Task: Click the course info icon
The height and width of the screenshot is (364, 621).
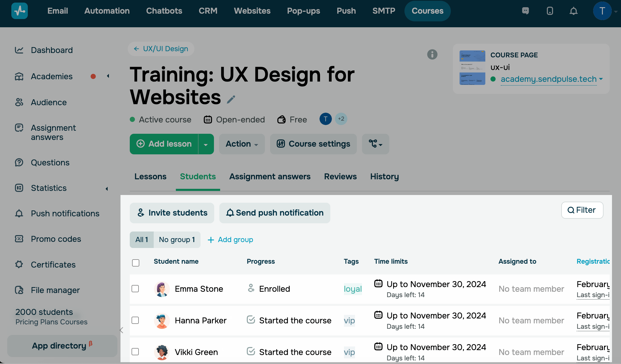Action: (432, 54)
